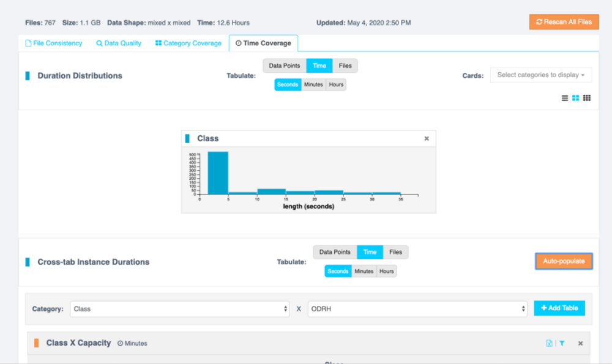Set Duration Distributions units to Minutes
The height and width of the screenshot is (364, 612).
pyautogui.click(x=313, y=85)
